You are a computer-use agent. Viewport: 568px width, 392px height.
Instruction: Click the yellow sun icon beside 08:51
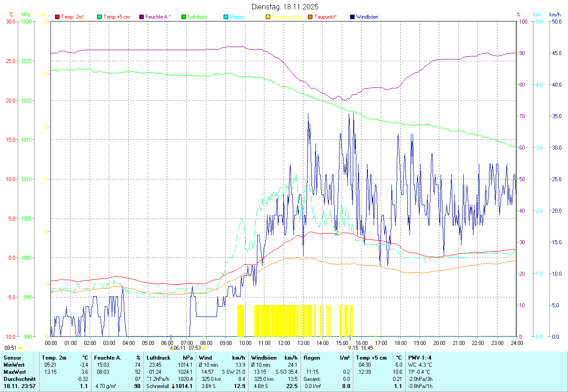click(20, 348)
